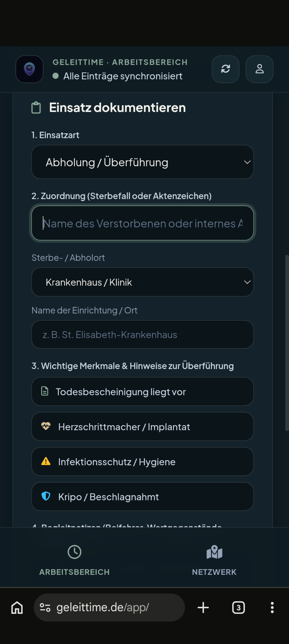Click the sync refresh icon button
The width and height of the screenshot is (289, 644).
[225, 69]
